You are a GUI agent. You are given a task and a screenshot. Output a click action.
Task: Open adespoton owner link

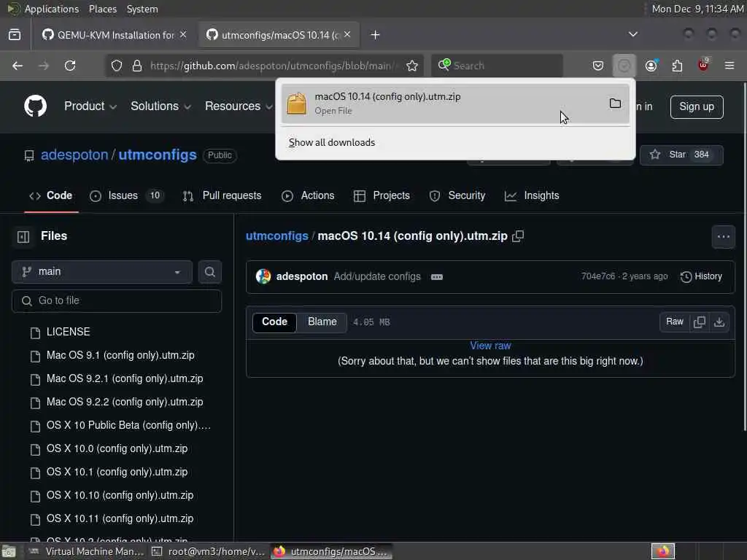pyautogui.click(x=74, y=155)
